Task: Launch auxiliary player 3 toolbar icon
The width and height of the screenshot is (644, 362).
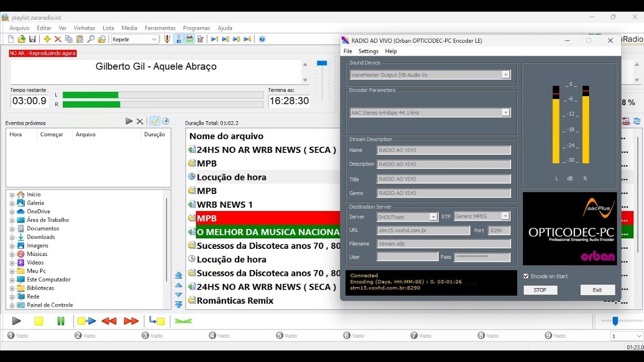Action: tap(237, 39)
